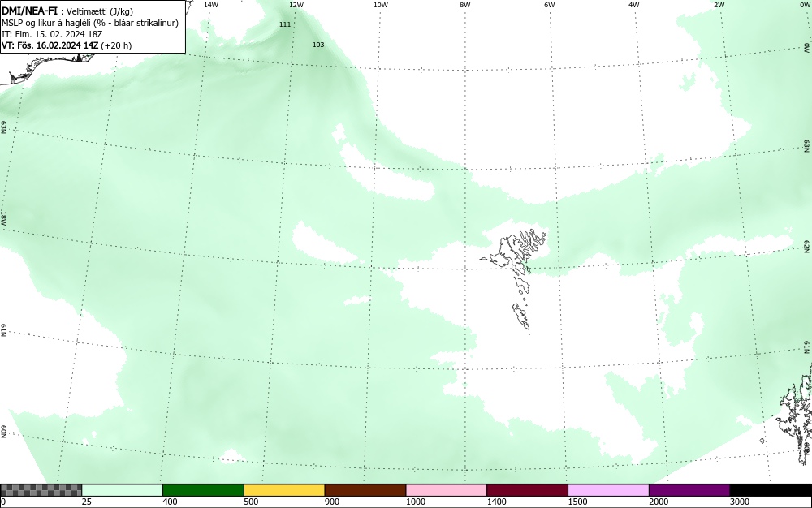Viewport: 812px width, 508px height.
Task: Click the rotated 18W label
Action: tap(3, 217)
